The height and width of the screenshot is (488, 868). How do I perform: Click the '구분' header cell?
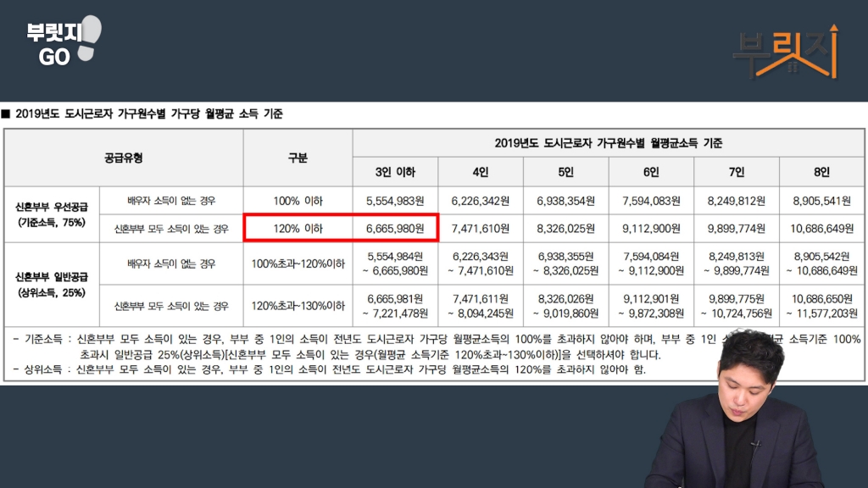click(x=298, y=158)
